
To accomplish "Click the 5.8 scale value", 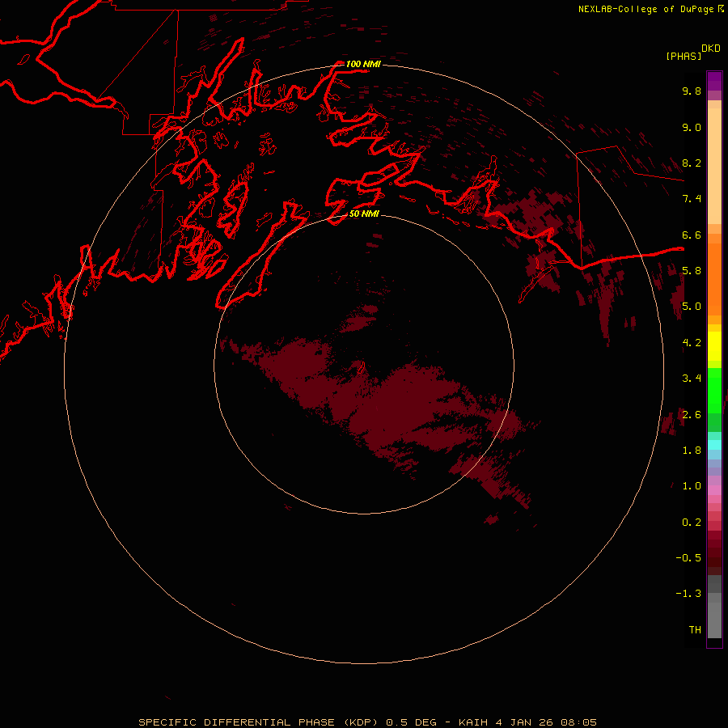I will pos(692,271).
